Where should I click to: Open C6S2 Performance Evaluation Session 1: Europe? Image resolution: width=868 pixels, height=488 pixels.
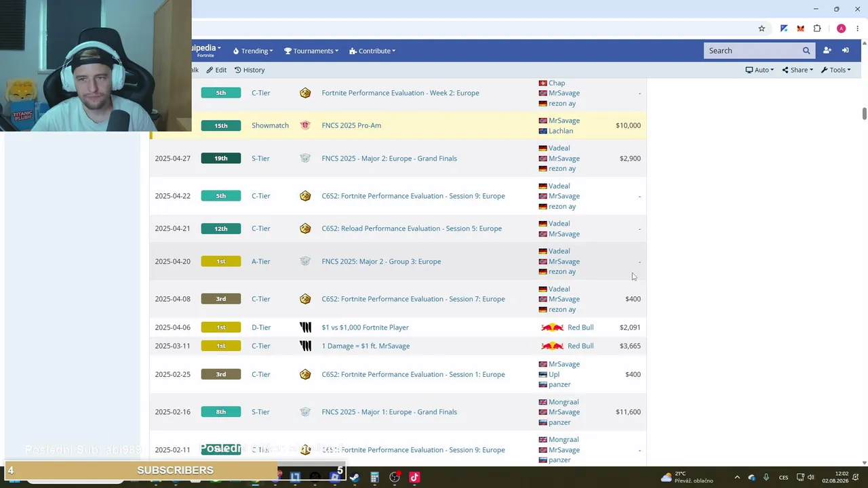[x=413, y=374]
